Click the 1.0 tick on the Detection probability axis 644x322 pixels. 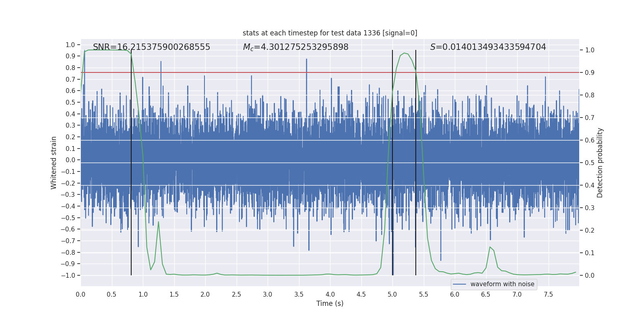(590, 50)
